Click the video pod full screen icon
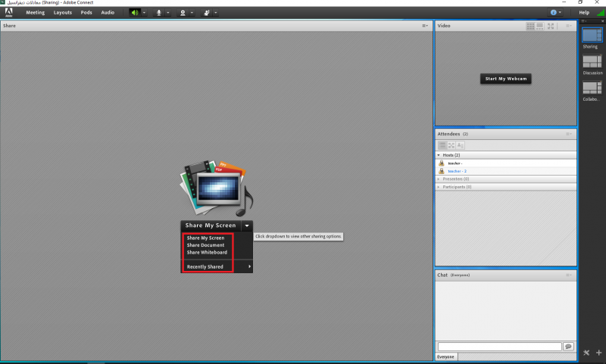The width and height of the screenshot is (606, 364). tap(551, 26)
